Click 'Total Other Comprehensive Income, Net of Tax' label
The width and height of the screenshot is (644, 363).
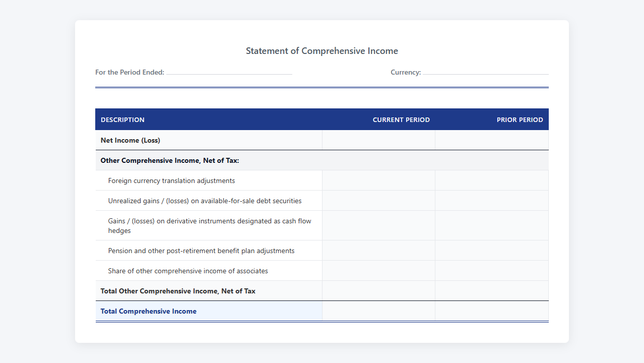pyautogui.click(x=178, y=291)
